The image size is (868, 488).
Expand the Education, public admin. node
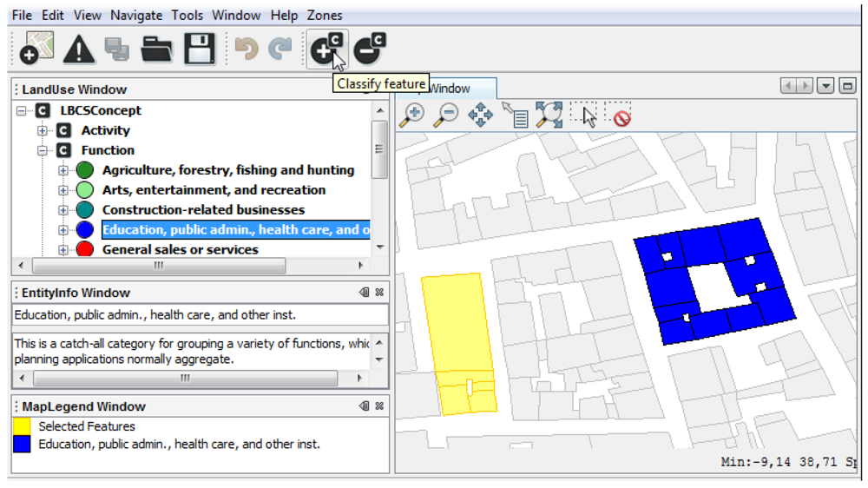point(63,230)
